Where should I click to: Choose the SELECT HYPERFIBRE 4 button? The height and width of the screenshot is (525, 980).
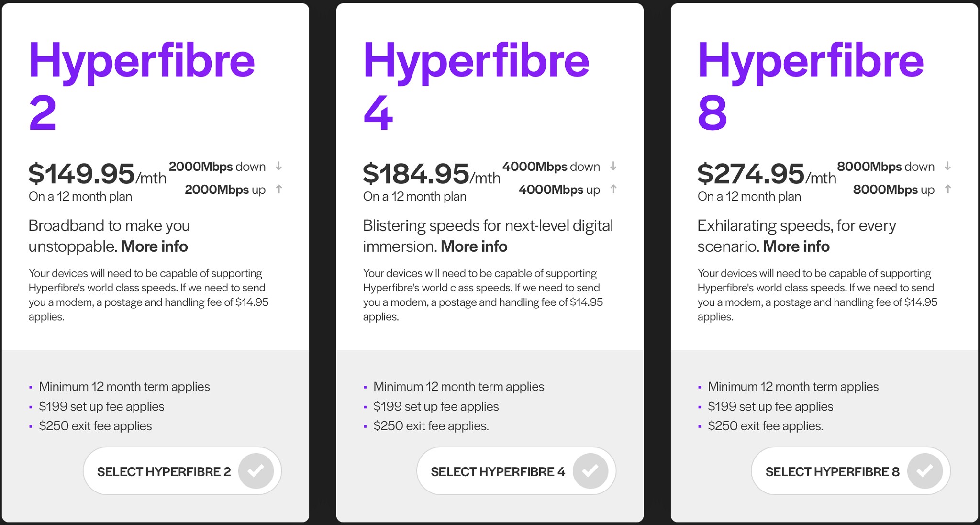tap(516, 471)
